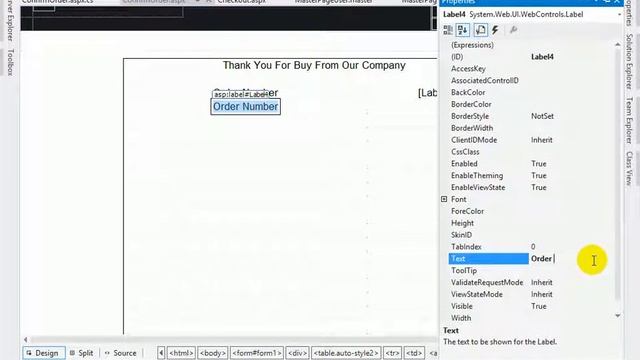This screenshot has width=640, height=360.
Task: Select the Width property
Action: [461, 318]
